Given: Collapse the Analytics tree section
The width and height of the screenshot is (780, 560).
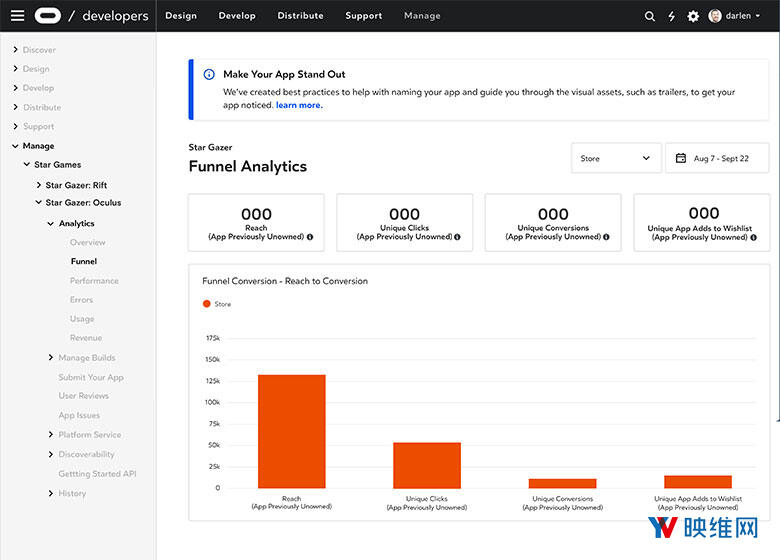Looking at the screenshot, I should pos(51,224).
